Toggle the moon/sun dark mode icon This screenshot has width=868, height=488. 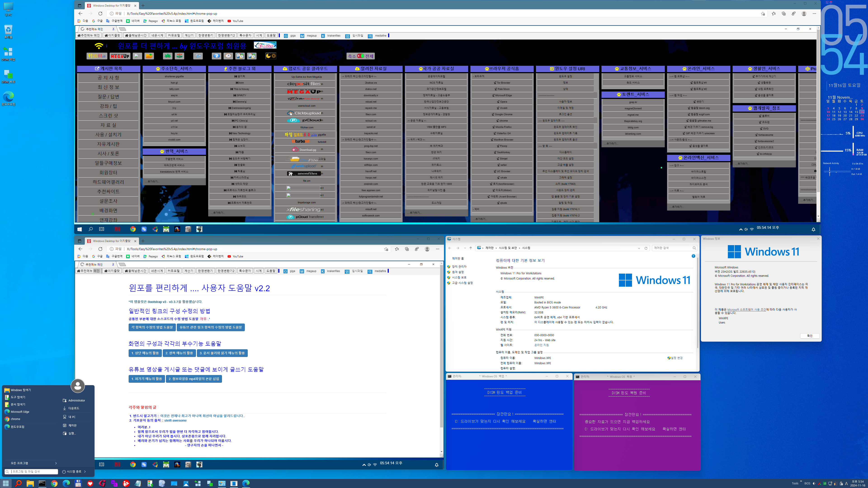(271, 56)
